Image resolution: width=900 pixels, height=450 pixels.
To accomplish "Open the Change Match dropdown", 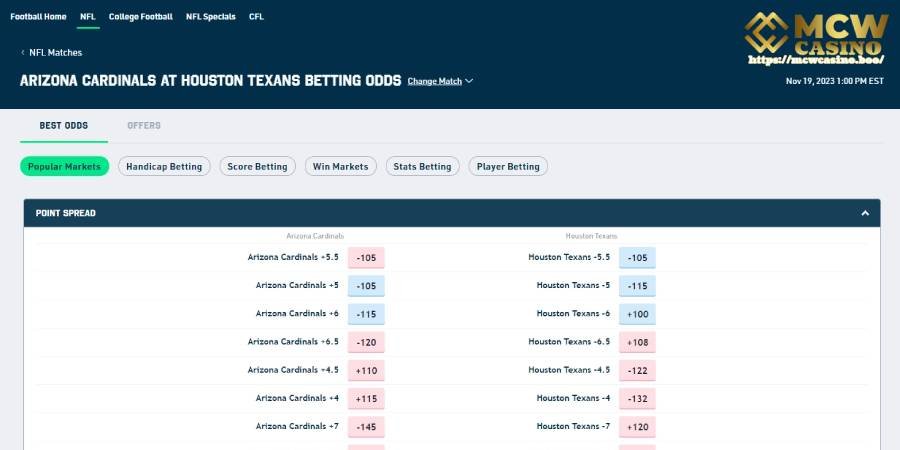I will pyautogui.click(x=435, y=81).
